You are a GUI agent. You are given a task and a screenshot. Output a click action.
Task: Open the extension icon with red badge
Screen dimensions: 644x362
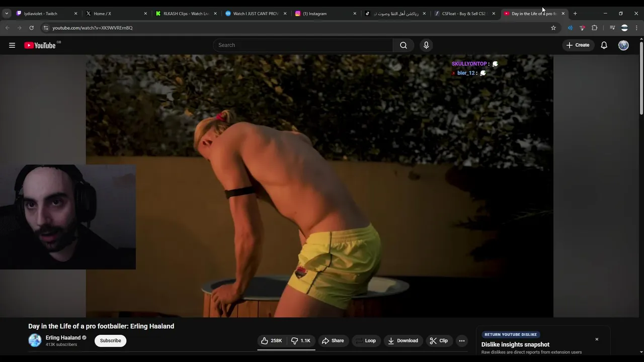point(582,28)
